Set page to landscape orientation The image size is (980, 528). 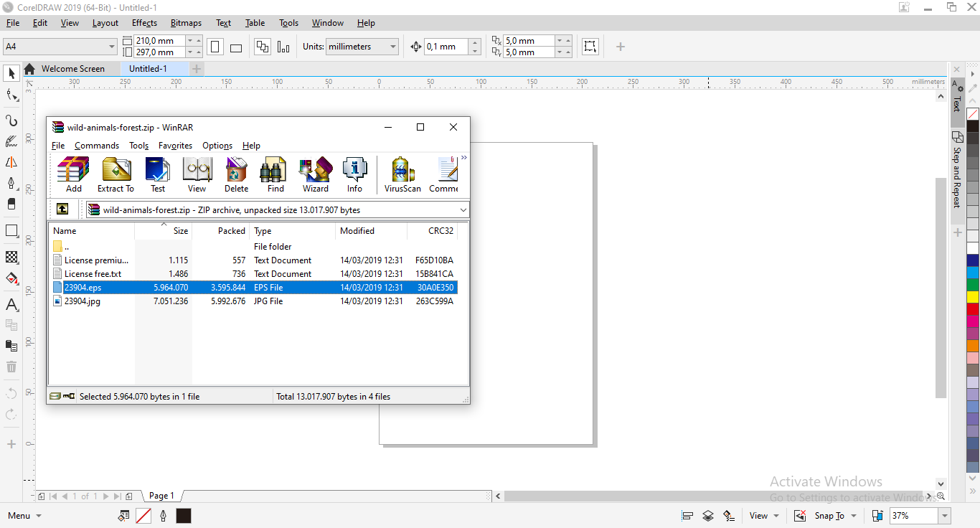(x=236, y=47)
